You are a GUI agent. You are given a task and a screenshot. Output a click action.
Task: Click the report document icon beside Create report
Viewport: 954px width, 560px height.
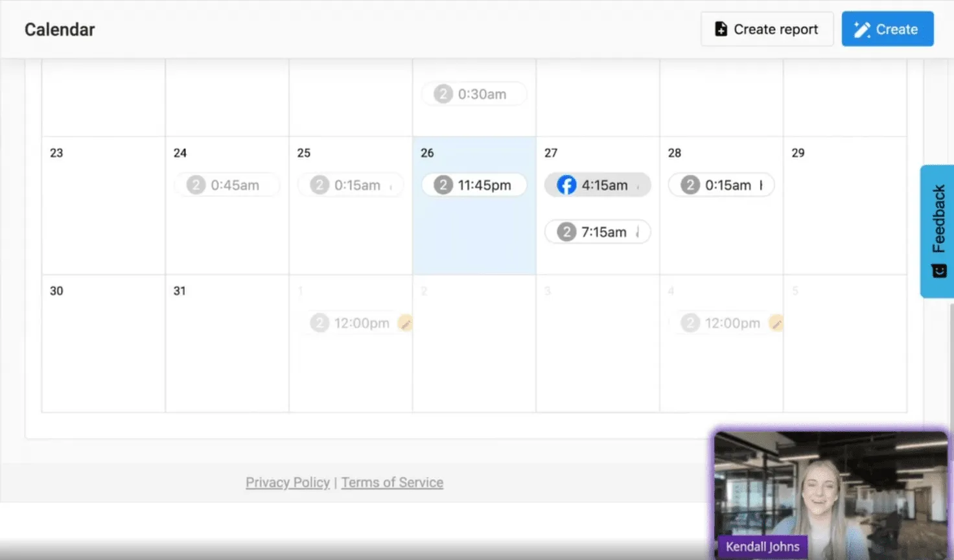click(720, 29)
